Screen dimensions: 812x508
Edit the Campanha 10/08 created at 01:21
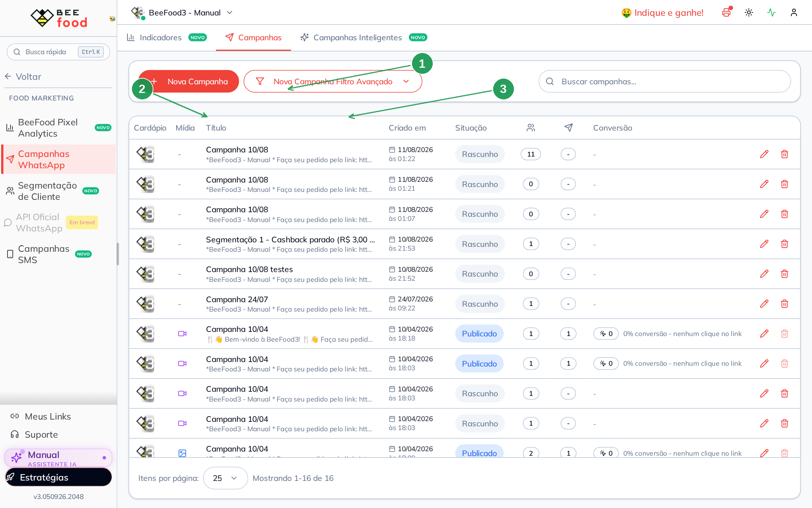(x=764, y=184)
